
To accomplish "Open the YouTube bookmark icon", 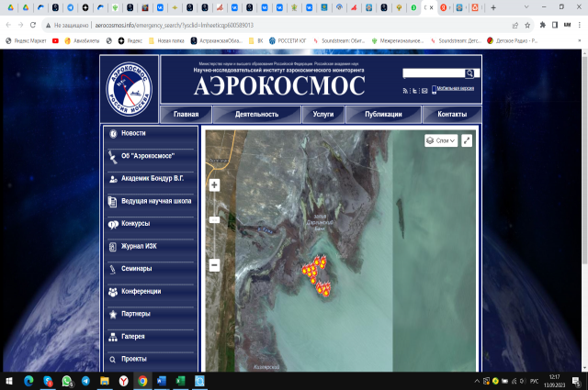I will pos(55,41).
